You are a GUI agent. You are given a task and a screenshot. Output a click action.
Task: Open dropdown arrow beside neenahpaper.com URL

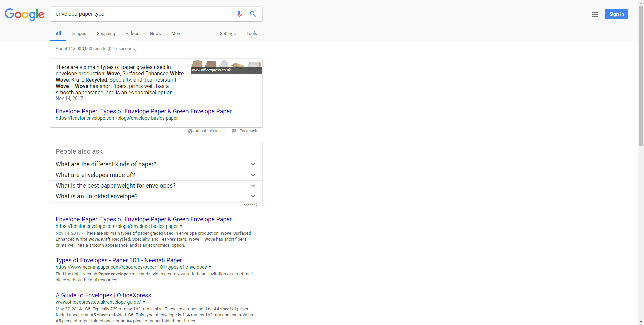[210, 267]
